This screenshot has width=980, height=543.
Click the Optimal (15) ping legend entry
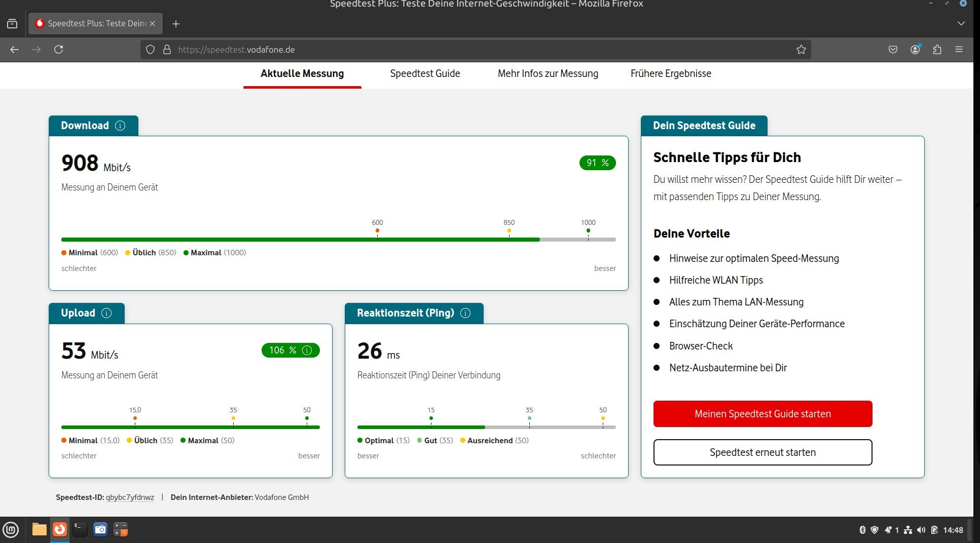[x=383, y=441]
